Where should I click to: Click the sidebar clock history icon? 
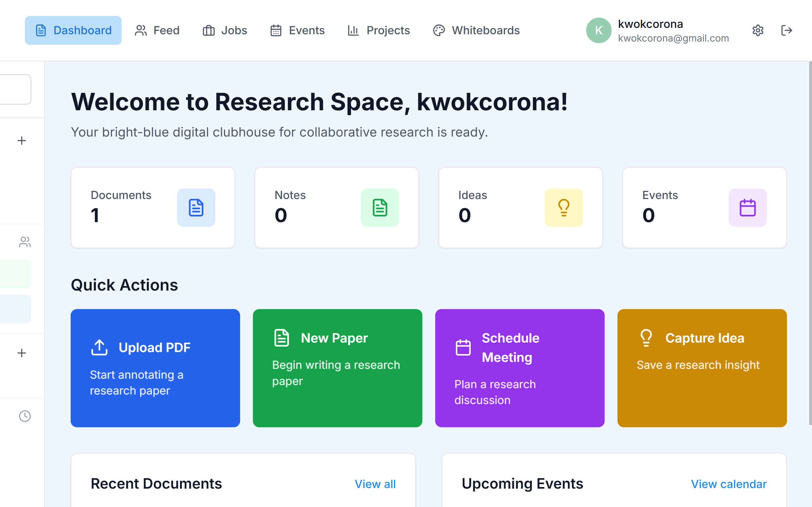coord(24,416)
